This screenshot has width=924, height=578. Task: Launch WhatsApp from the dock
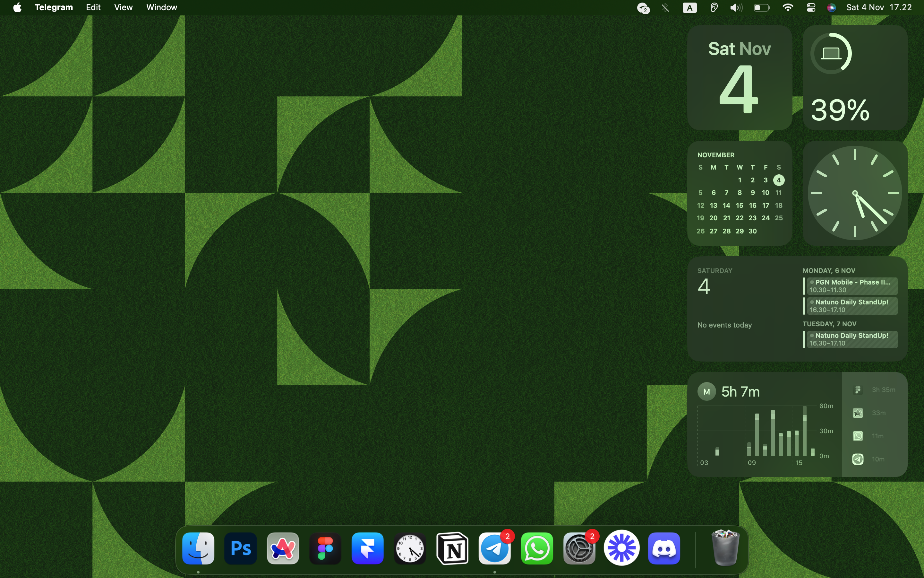[537, 548]
